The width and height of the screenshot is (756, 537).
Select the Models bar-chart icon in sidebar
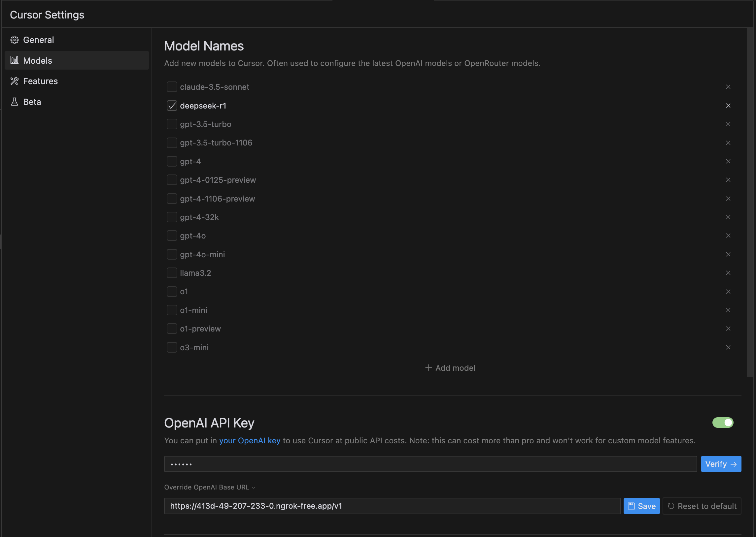[x=15, y=60]
